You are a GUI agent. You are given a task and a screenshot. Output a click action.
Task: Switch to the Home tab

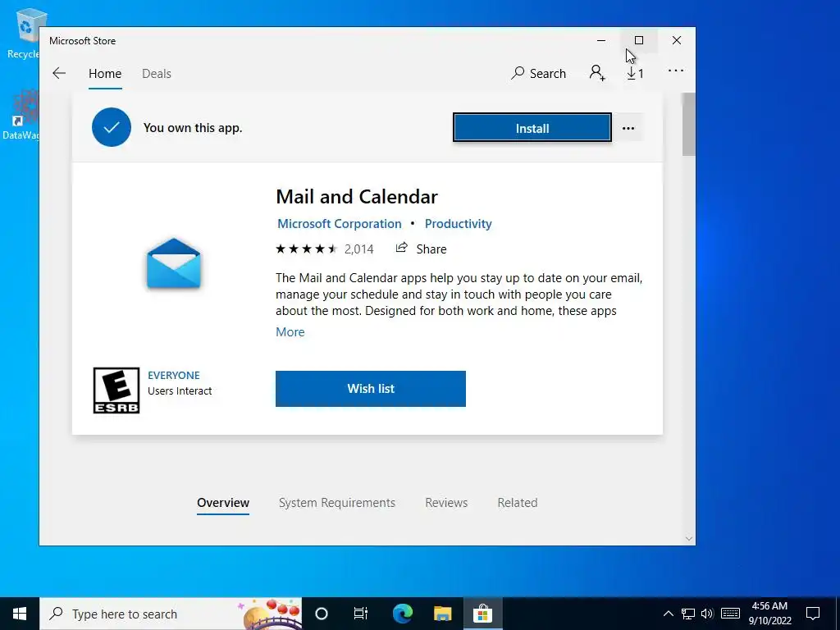point(105,73)
